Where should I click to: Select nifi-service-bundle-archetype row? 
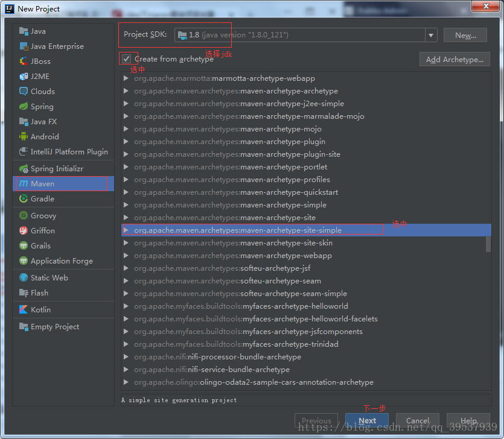pyautogui.click(x=306, y=370)
